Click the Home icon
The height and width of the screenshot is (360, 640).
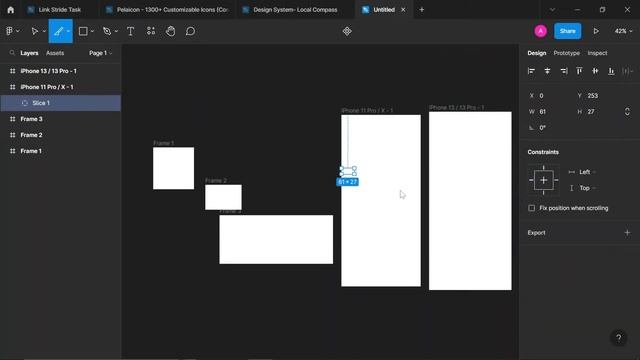(11, 10)
